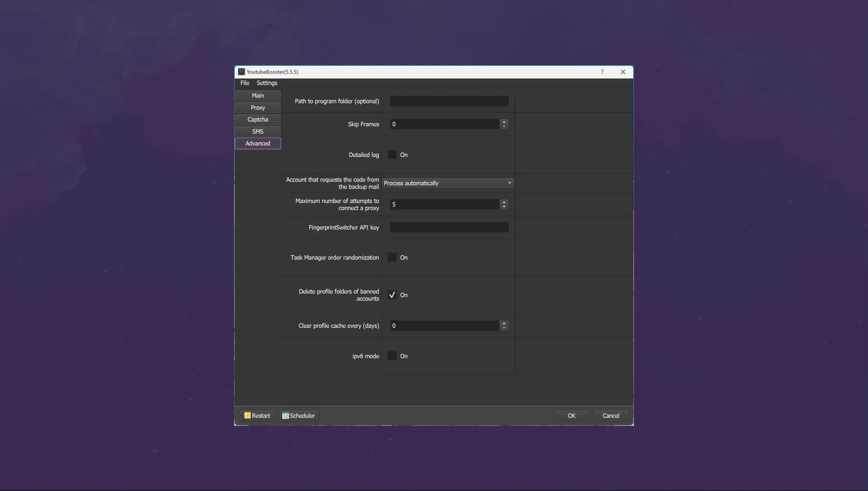Confirm with the OK button
The image size is (868, 491).
(572, 416)
